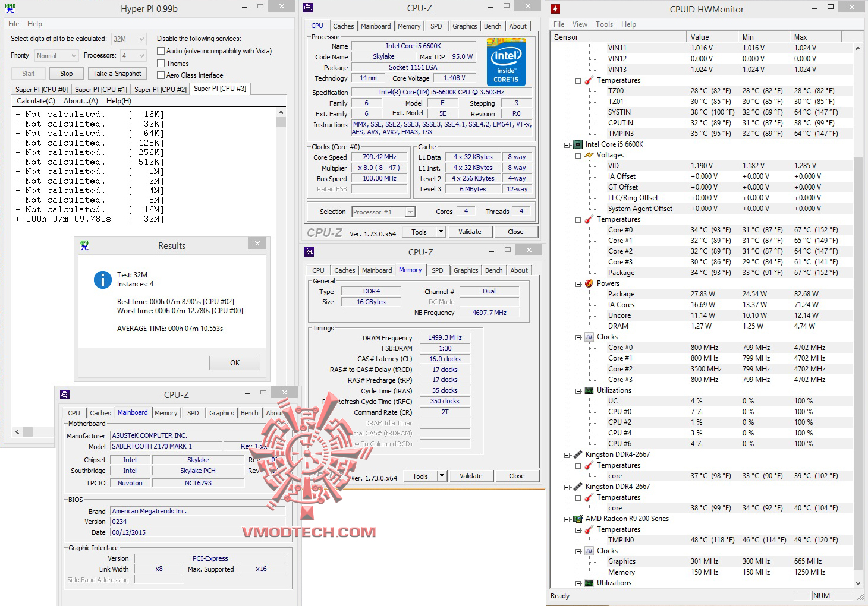The image size is (868, 606).
Task: Click the Name field showing Intel Core i5 6600K
Action: pos(414,46)
